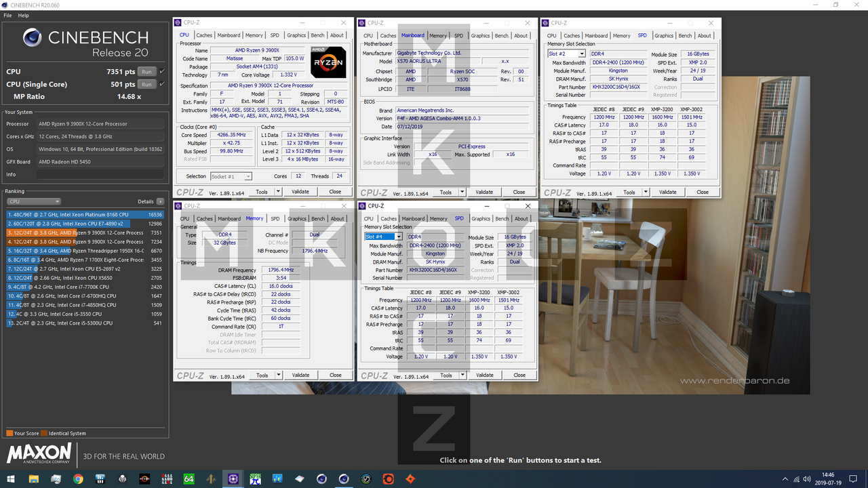The width and height of the screenshot is (868, 488).
Task: Open the Cinebench File menu
Action: 7,15
